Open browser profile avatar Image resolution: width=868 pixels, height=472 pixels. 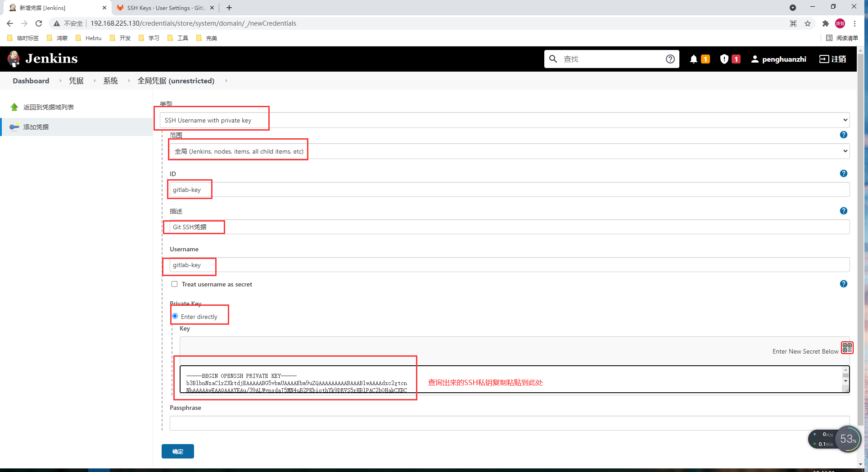(x=840, y=23)
